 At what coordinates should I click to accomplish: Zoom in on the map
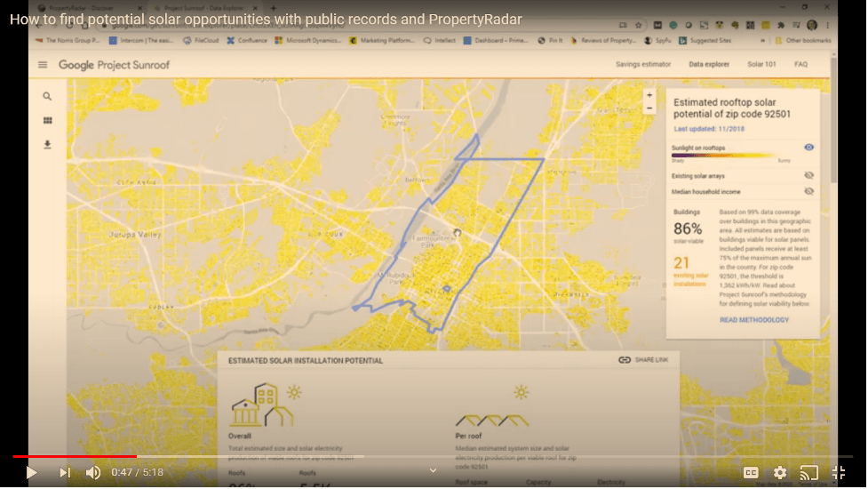649,95
